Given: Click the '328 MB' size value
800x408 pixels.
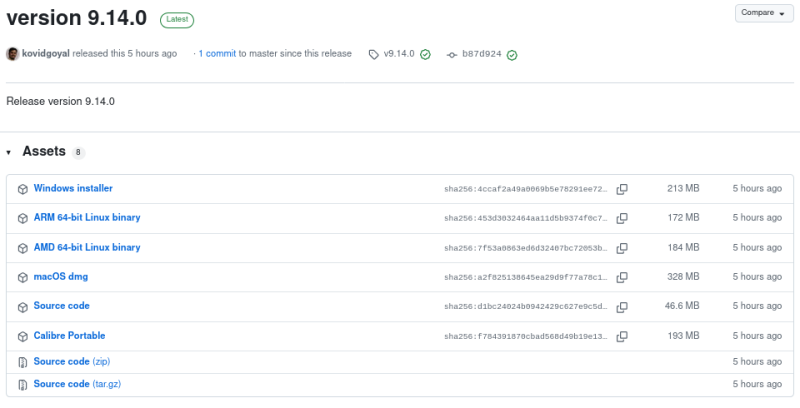Looking at the screenshot, I should 683,276.
